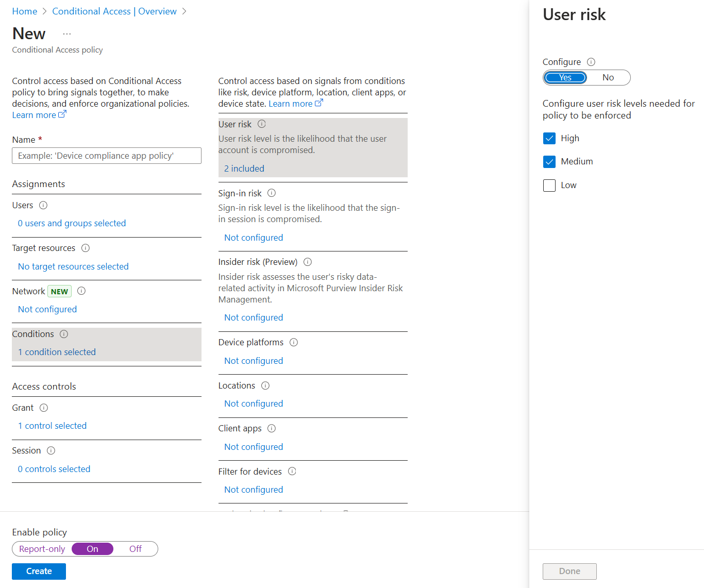This screenshot has height=588, width=704.
Task: Click the info icon next to Device platforms
Action: coord(293,342)
